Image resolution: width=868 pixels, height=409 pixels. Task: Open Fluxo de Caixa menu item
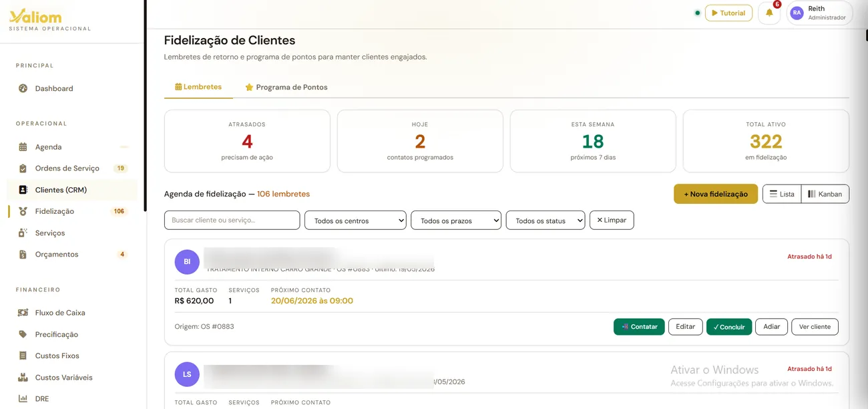pyautogui.click(x=72, y=313)
